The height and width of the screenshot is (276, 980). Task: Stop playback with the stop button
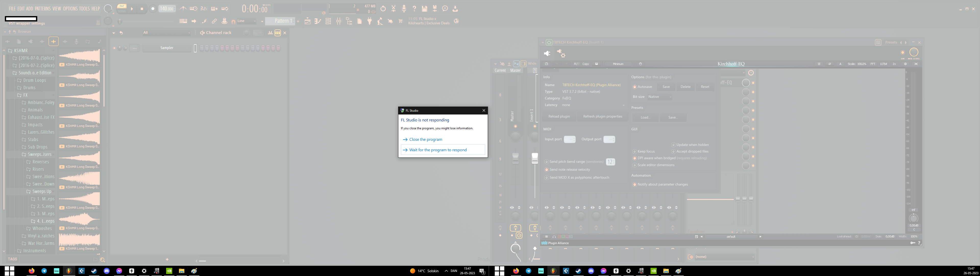(x=142, y=8)
